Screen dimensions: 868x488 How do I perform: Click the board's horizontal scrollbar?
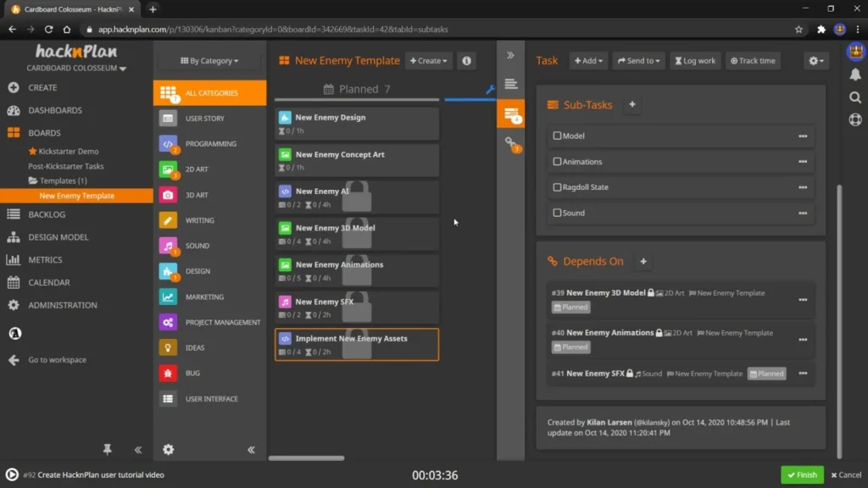coord(306,458)
